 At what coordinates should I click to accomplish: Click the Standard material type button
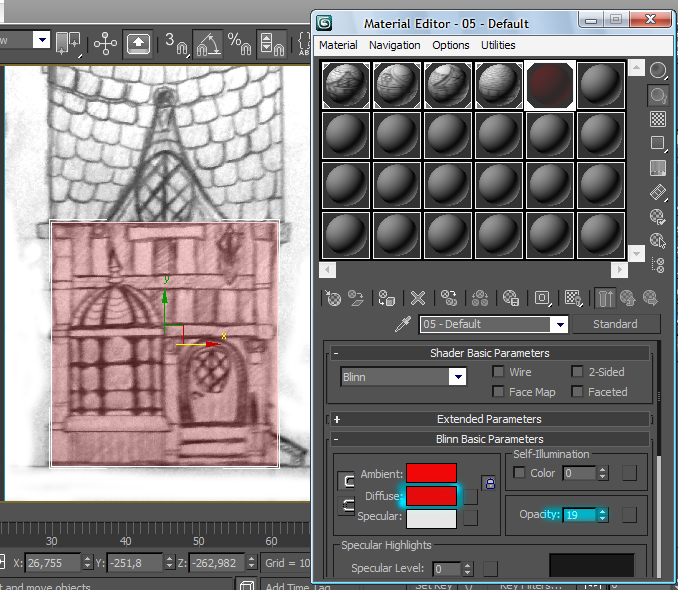pos(615,324)
